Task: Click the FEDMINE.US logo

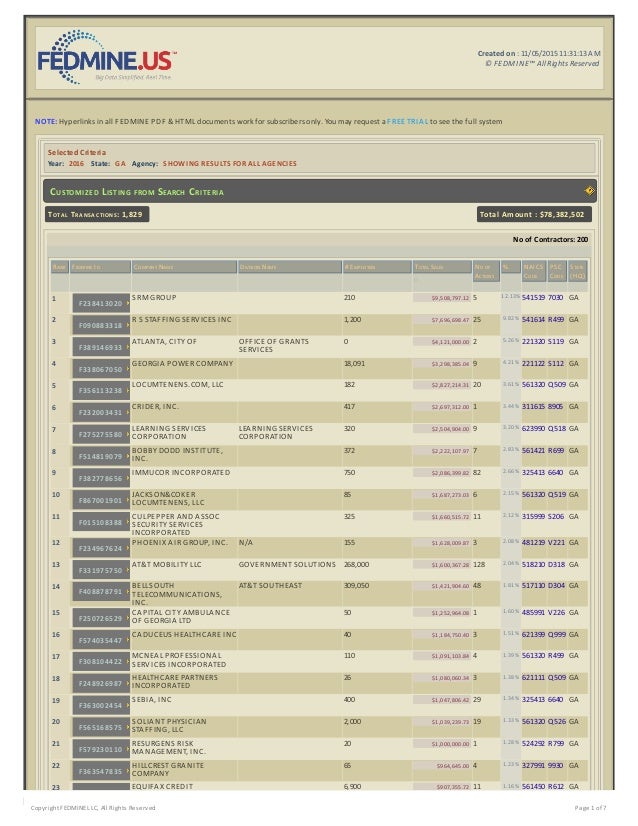Action: pyautogui.click(x=106, y=58)
